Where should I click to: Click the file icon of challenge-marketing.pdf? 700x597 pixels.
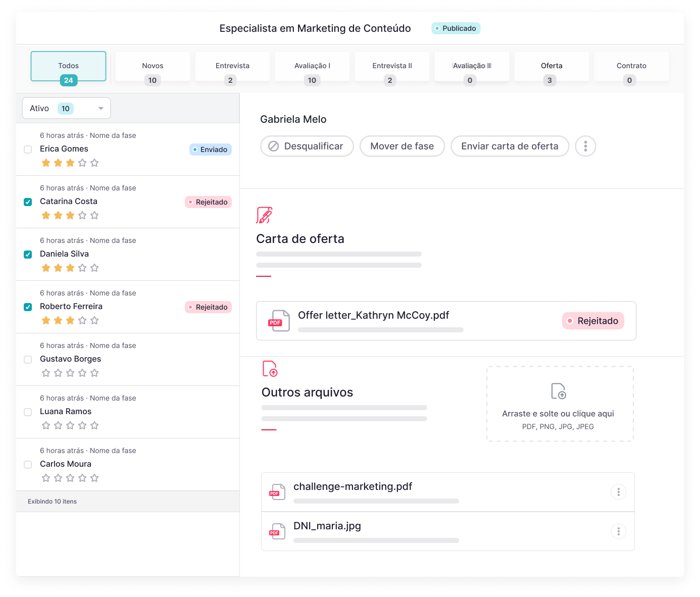(x=277, y=492)
